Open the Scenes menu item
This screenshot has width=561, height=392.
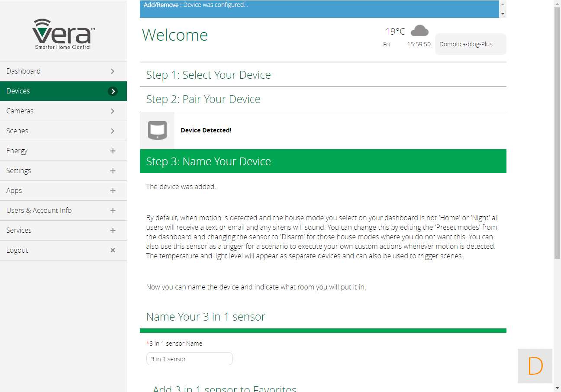coord(17,131)
